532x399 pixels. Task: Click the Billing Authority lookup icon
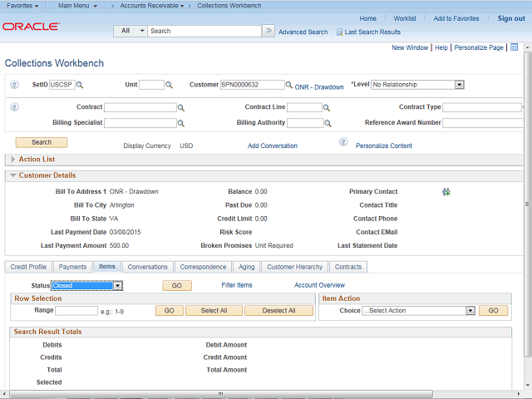click(x=327, y=123)
